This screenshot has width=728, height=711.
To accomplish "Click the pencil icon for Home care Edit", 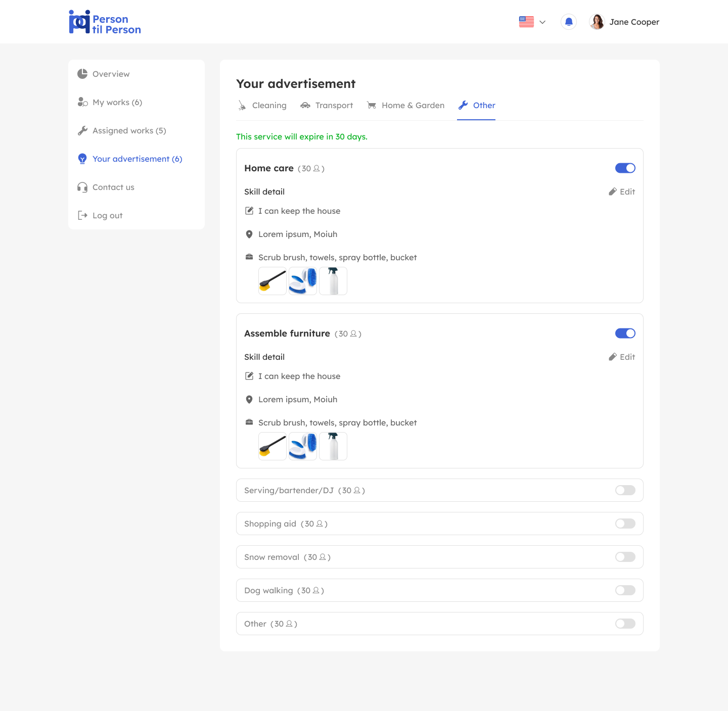I will [613, 192].
